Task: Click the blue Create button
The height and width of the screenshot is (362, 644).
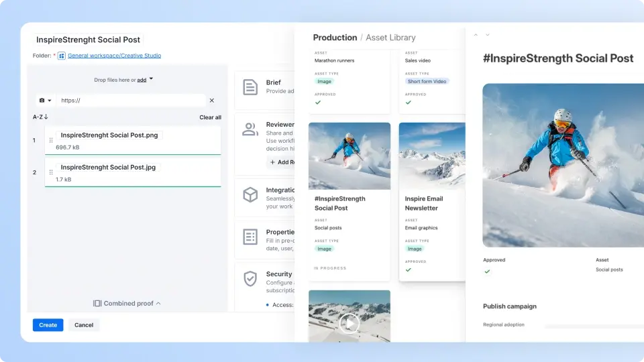Action: tap(48, 325)
